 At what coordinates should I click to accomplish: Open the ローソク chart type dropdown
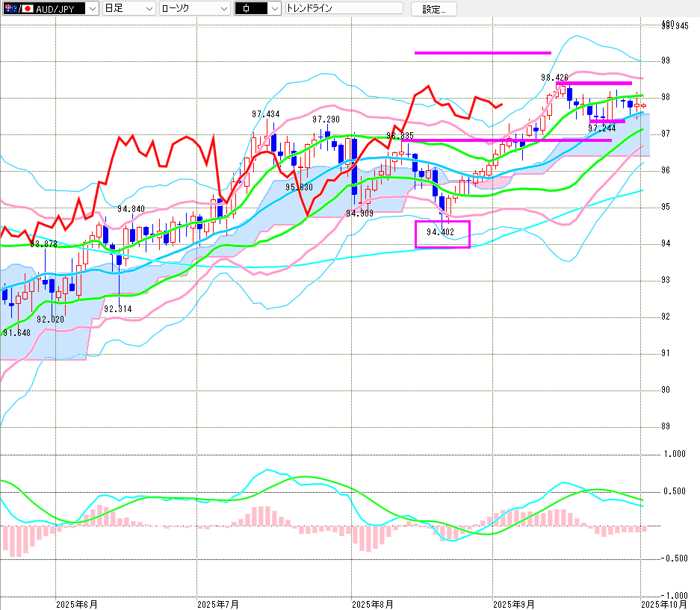click(223, 9)
